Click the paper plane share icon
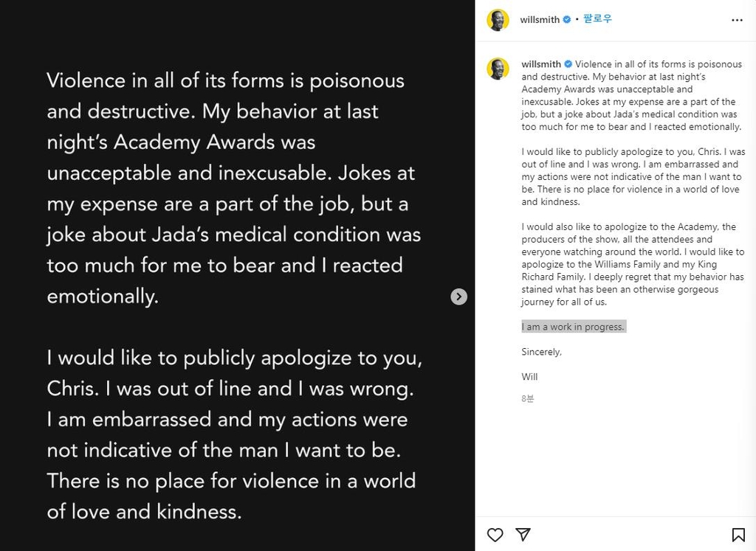The width and height of the screenshot is (756, 551). [523, 535]
